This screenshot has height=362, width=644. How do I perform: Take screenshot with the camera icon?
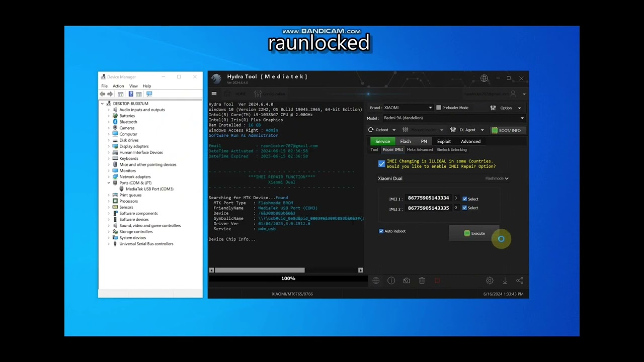pyautogui.click(x=407, y=281)
